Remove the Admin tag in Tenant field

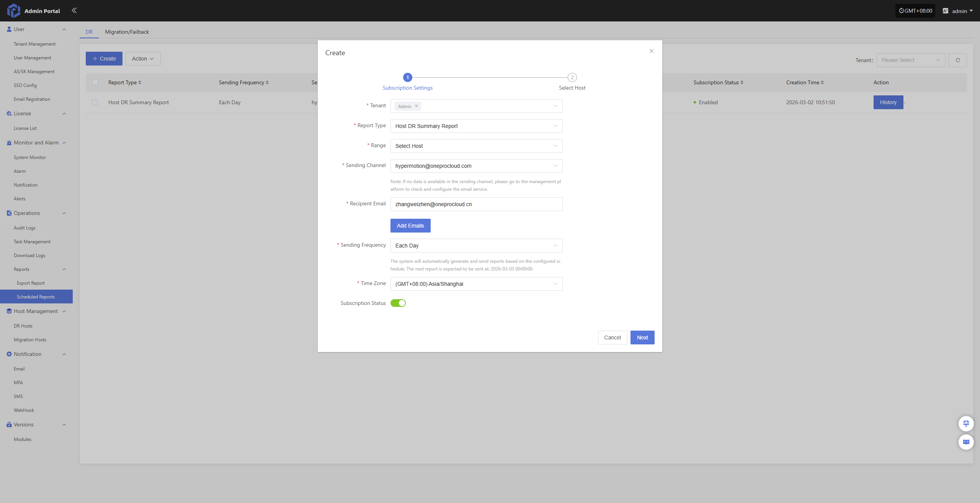click(x=416, y=106)
